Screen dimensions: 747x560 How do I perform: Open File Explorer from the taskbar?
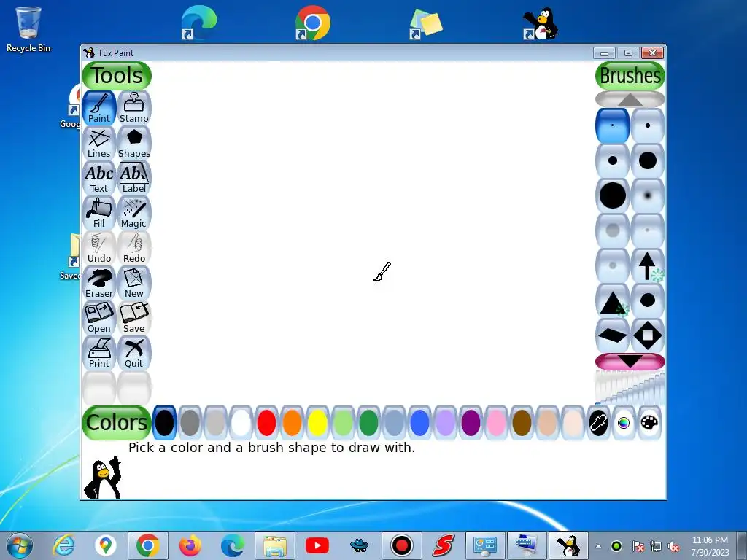(275, 545)
